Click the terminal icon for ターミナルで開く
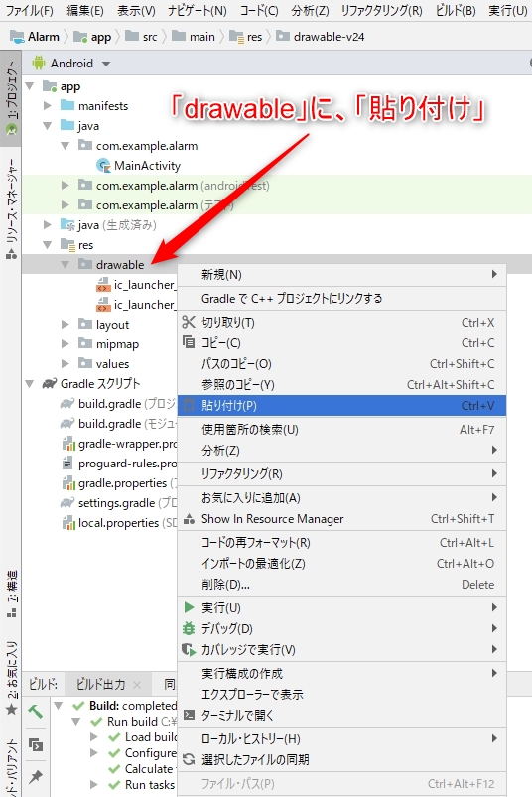This screenshot has width=532, height=797. click(189, 716)
